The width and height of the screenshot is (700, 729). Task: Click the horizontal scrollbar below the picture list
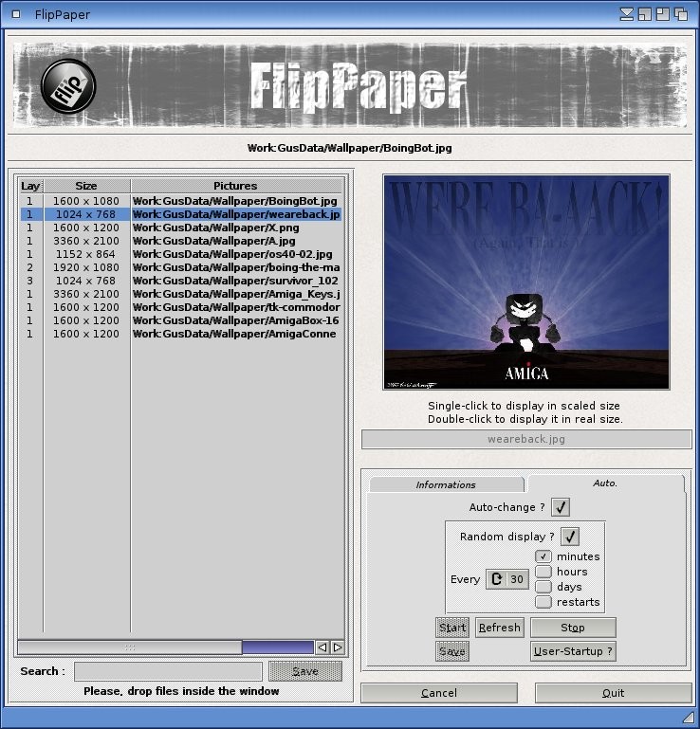tap(129, 647)
